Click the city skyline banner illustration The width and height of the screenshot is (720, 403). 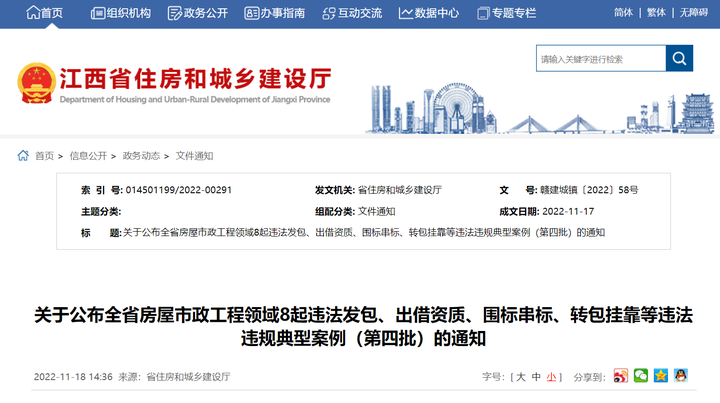pyautogui.click(x=540, y=108)
